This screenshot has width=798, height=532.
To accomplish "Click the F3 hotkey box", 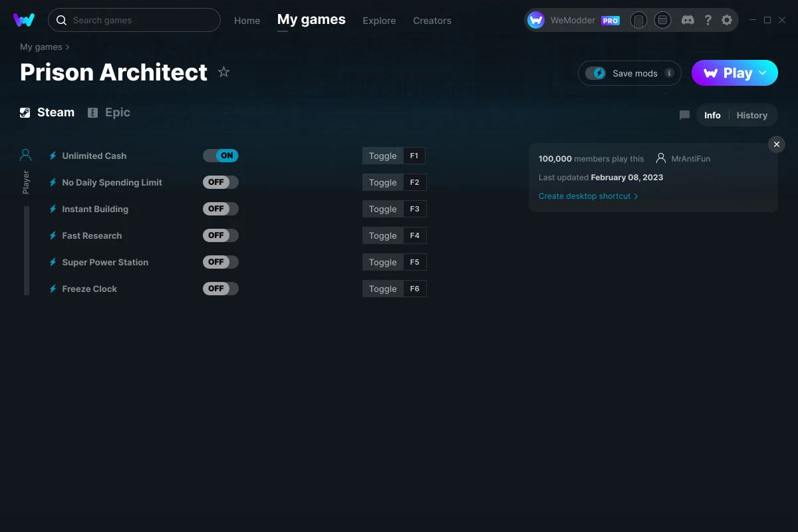I will [x=415, y=209].
